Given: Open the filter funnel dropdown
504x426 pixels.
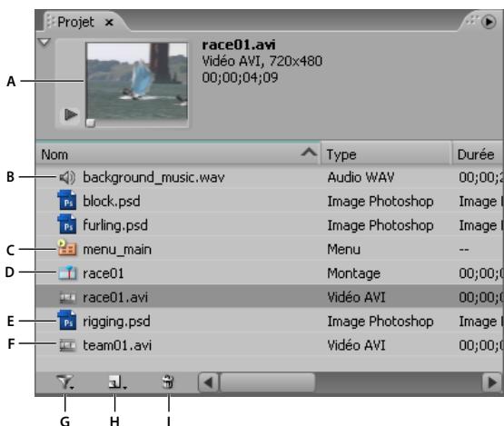Looking at the screenshot, I should coord(65,382).
